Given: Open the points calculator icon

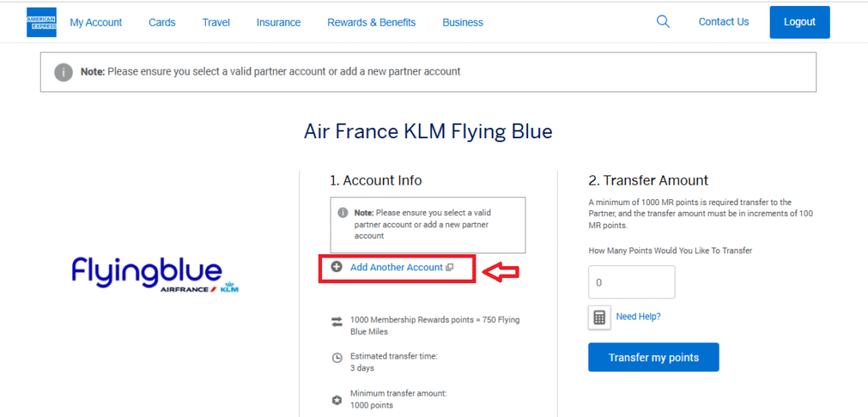Looking at the screenshot, I should point(599,317).
